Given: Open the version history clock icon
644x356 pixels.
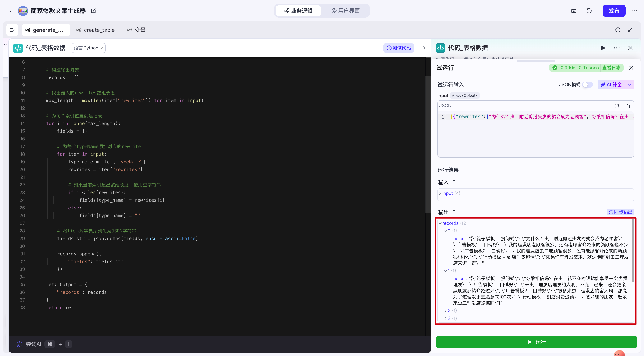Looking at the screenshot, I should pyautogui.click(x=589, y=11).
